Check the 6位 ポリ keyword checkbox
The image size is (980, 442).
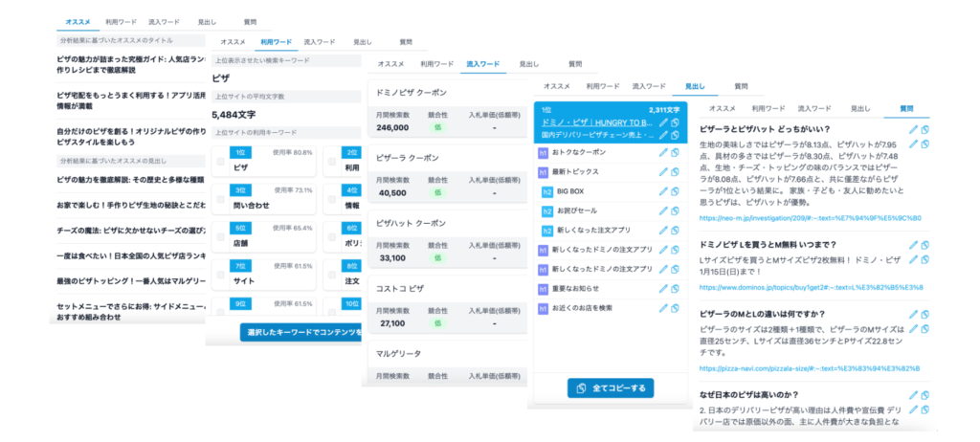(x=332, y=237)
